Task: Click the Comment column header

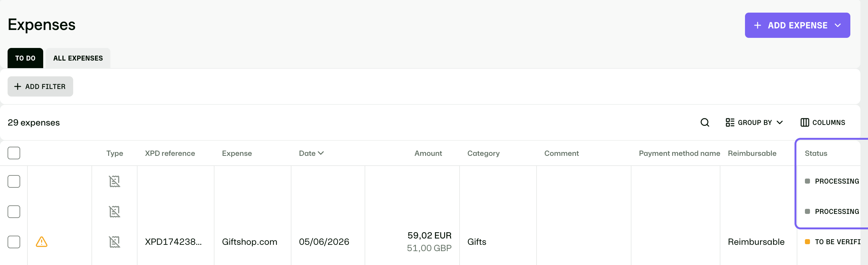Action: (561, 153)
